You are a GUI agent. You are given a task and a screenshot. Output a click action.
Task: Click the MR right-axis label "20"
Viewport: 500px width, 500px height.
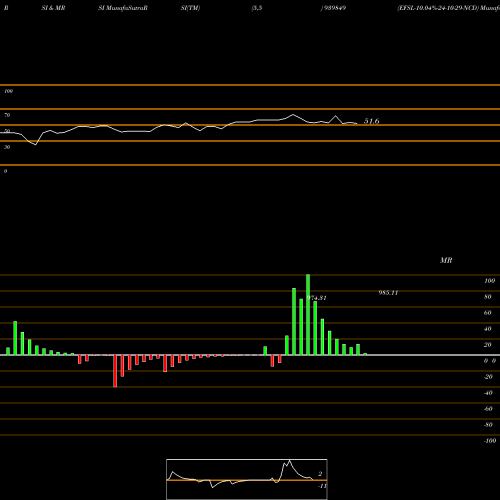coord(488,345)
